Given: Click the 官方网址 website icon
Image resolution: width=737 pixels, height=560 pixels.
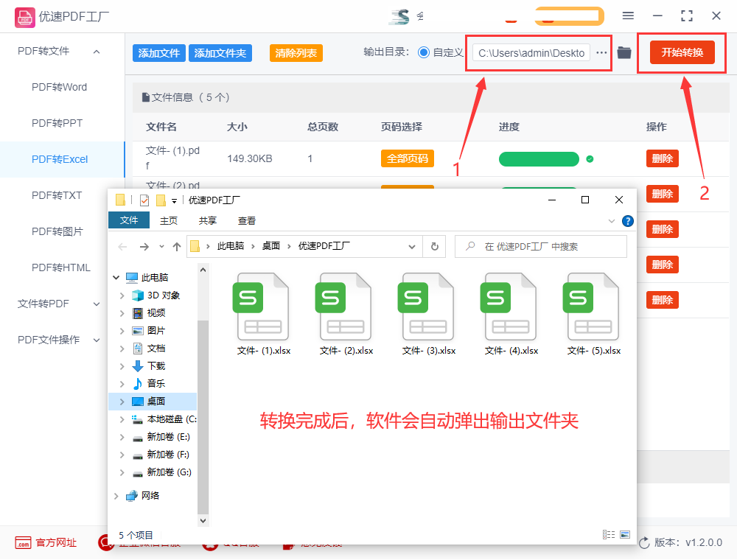Looking at the screenshot, I should click(23, 542).
